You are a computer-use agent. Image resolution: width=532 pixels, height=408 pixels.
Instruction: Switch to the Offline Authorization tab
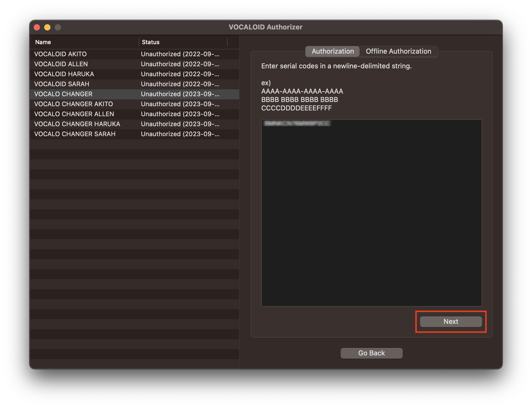398,51
